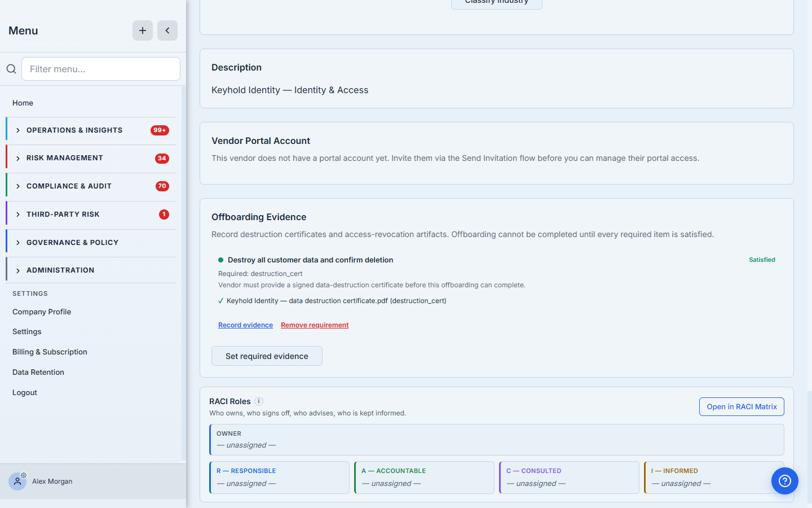Click the R — Responsible role card
The height and width of the screenshot is (508, 812).
pos(279,478)
